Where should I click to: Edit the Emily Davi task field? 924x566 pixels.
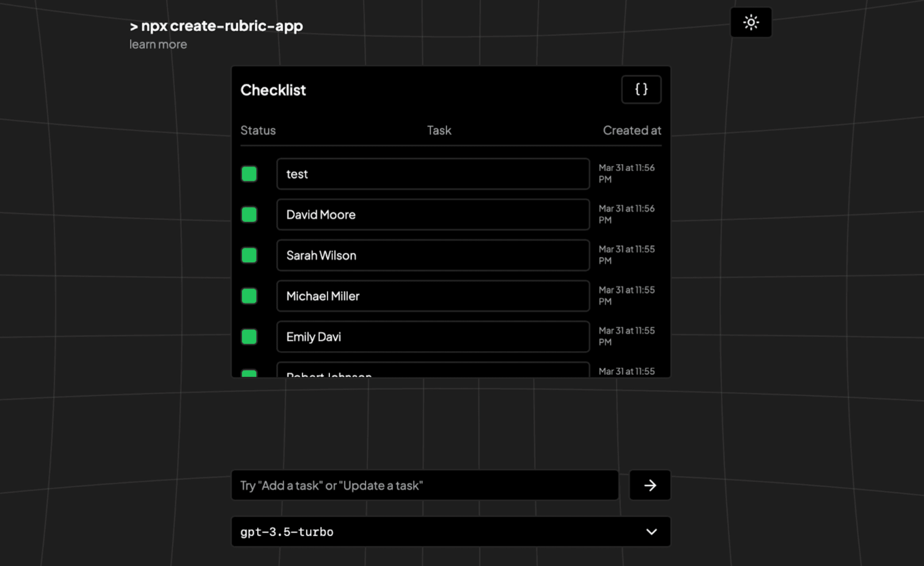(x=432, y=337)
